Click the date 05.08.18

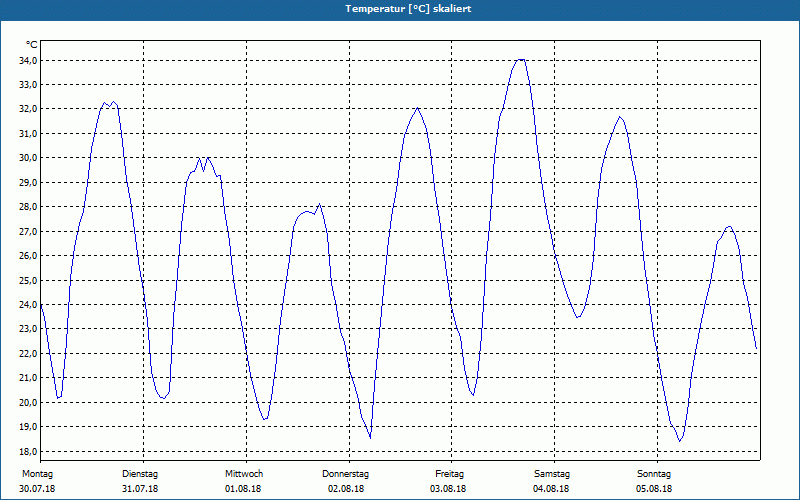point(654,489)
